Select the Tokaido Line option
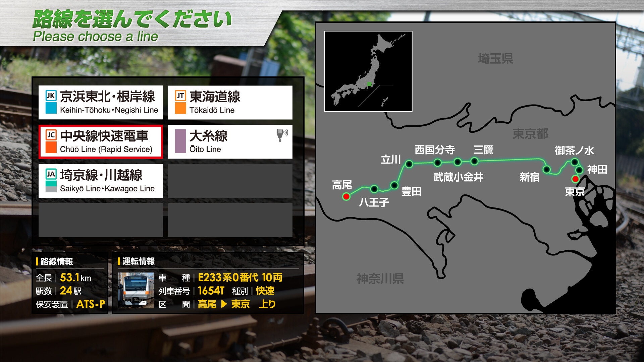This screenshot has width=644, height=362. coord(230,102)
